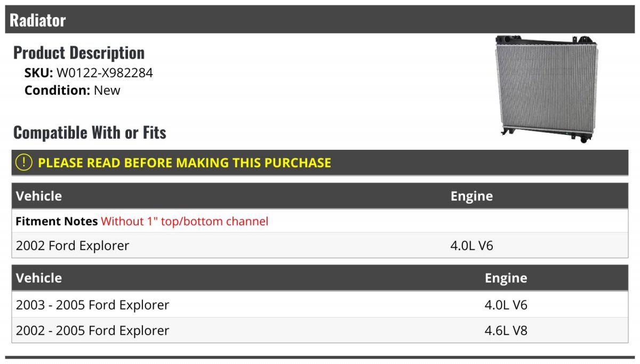640x364 pixels.
Task: Click the Condition: New text
Action: pos(73,90)
